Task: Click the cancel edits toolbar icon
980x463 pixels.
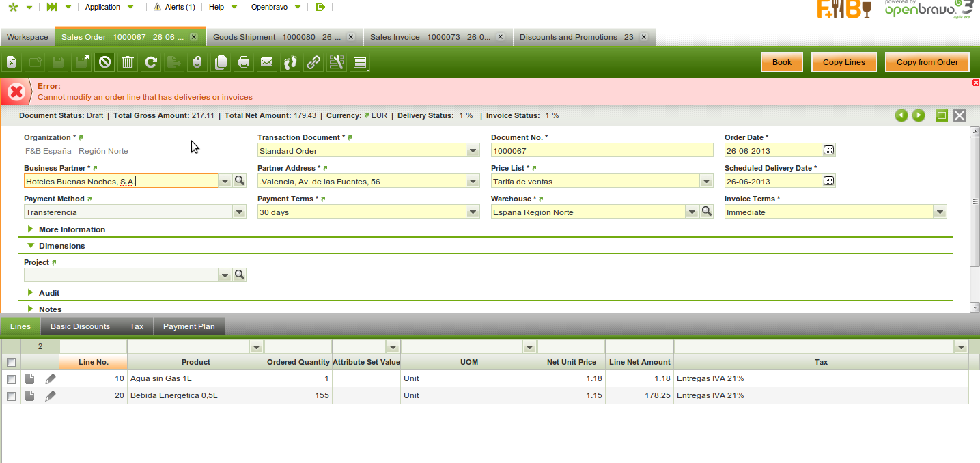Action: (104, 63)
